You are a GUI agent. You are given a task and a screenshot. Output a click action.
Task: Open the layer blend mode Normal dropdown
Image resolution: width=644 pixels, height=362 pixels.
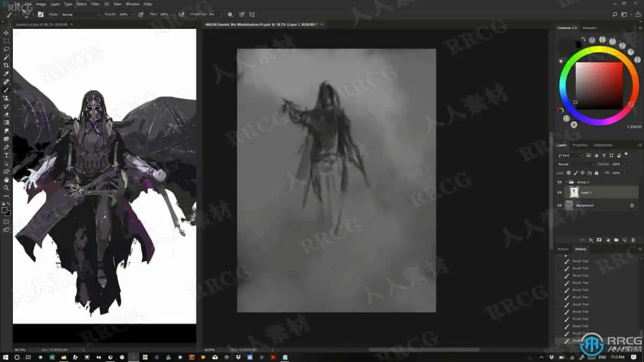click(575, 164)
